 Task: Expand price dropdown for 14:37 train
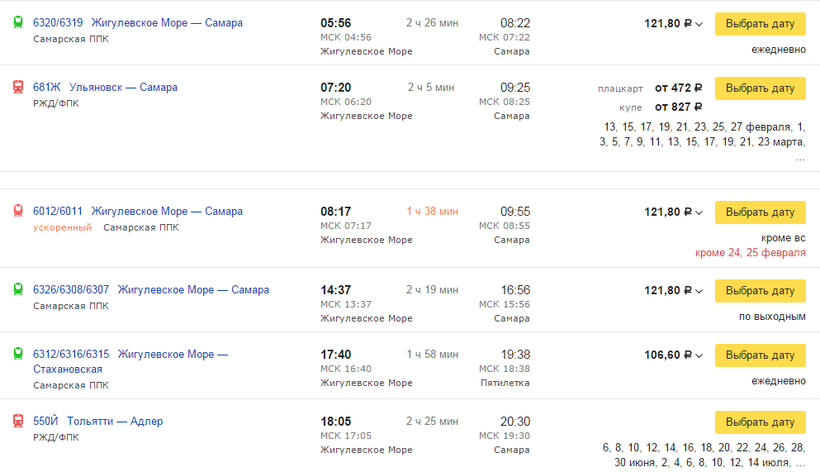point(699,291)
